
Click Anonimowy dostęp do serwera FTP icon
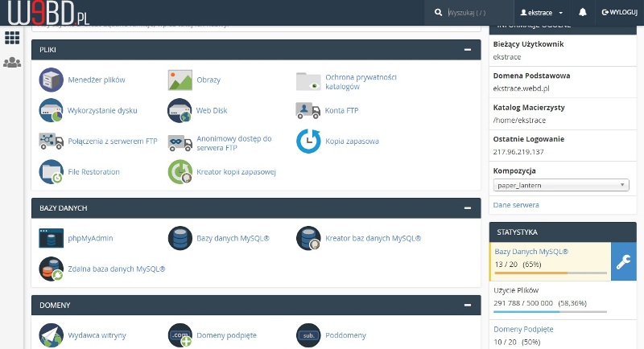click(180, 142)
